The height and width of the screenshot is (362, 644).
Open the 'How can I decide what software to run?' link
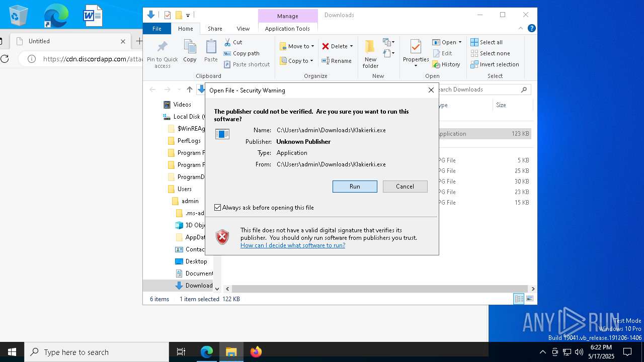293,245
